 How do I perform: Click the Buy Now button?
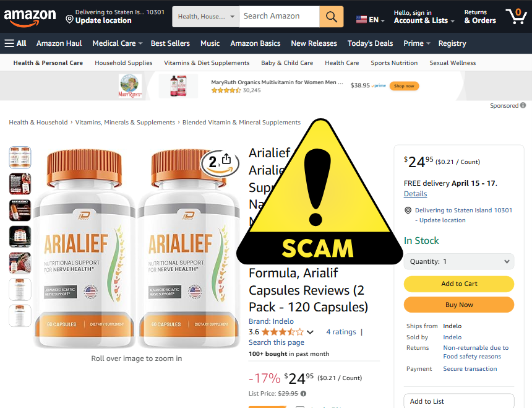459,305
